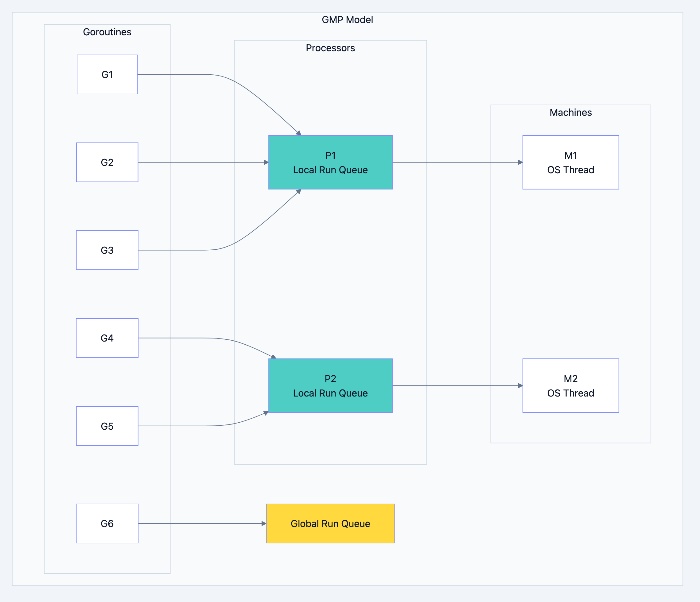This screenshot has width=700, height=602.
Task: Select the G2 goroutine node
Action: point(107,162)
